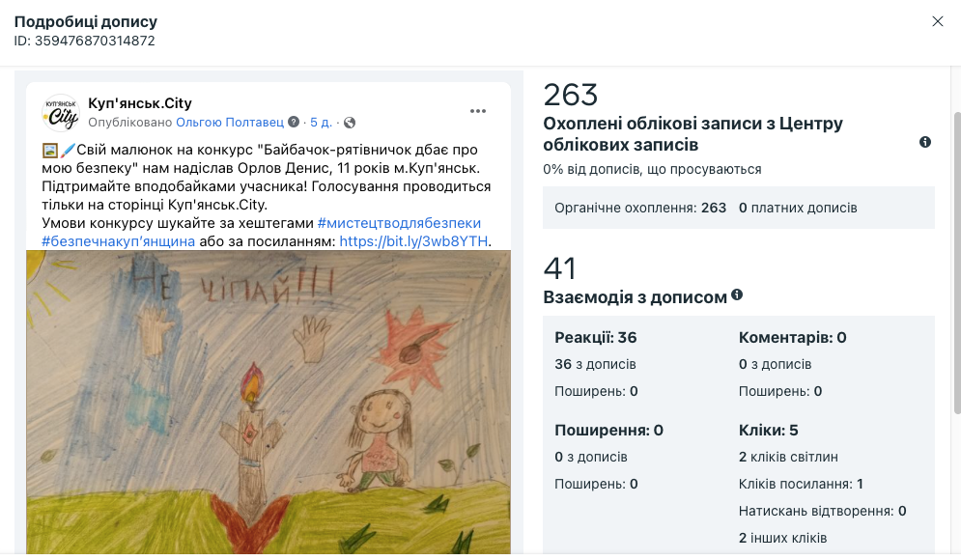The height and width of the screenshot is (560, 961).
Task: Click hashtag #безпечнакуп'янщина
Action: coord(118,241)
